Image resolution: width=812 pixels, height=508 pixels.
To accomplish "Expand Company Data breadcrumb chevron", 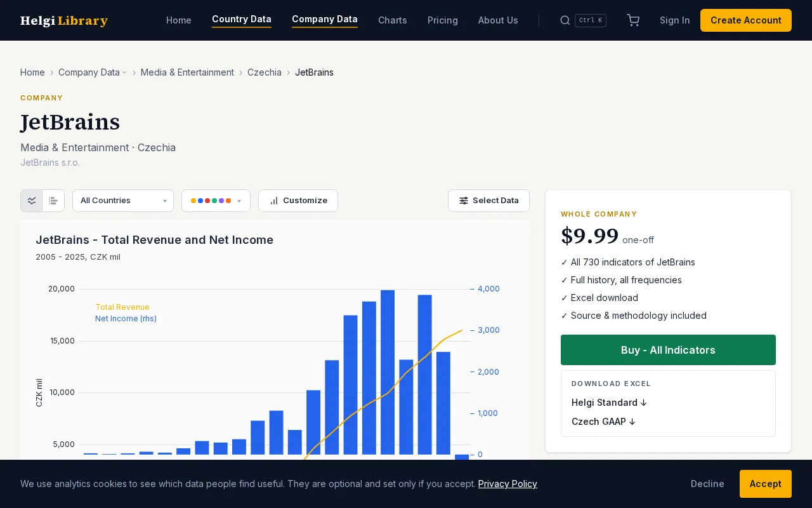I will (124, 72).
